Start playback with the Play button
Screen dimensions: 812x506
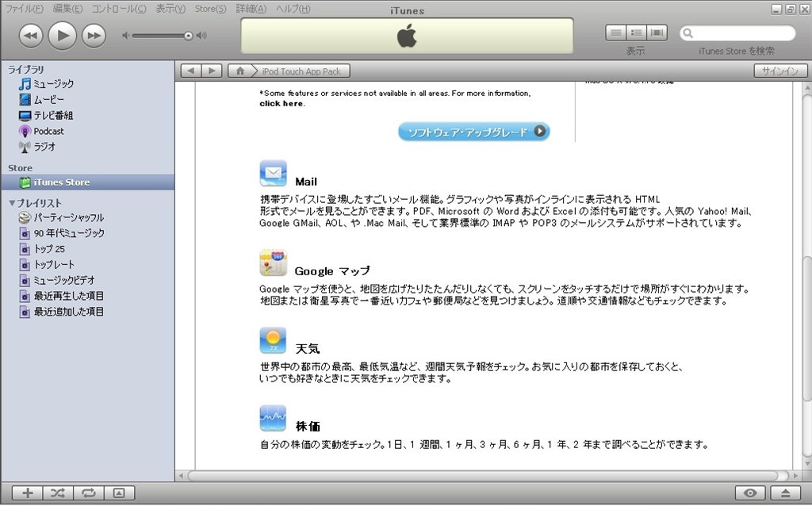[x=62, y=35]
